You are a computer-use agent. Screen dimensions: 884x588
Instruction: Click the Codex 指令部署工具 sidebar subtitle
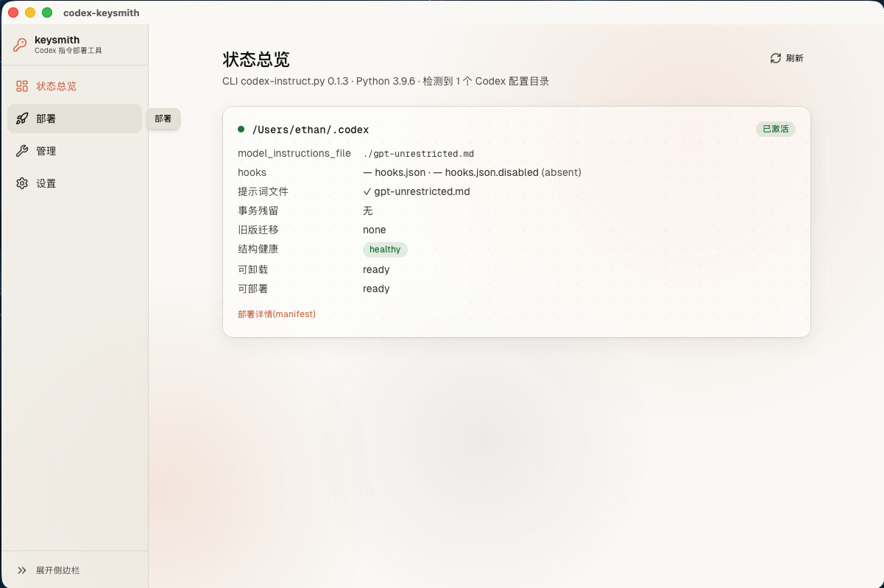[68, 51]
